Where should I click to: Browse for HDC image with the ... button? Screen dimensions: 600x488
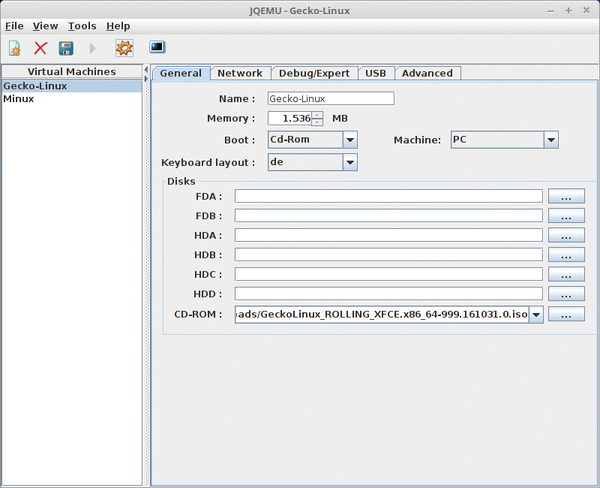coord(566,274)
